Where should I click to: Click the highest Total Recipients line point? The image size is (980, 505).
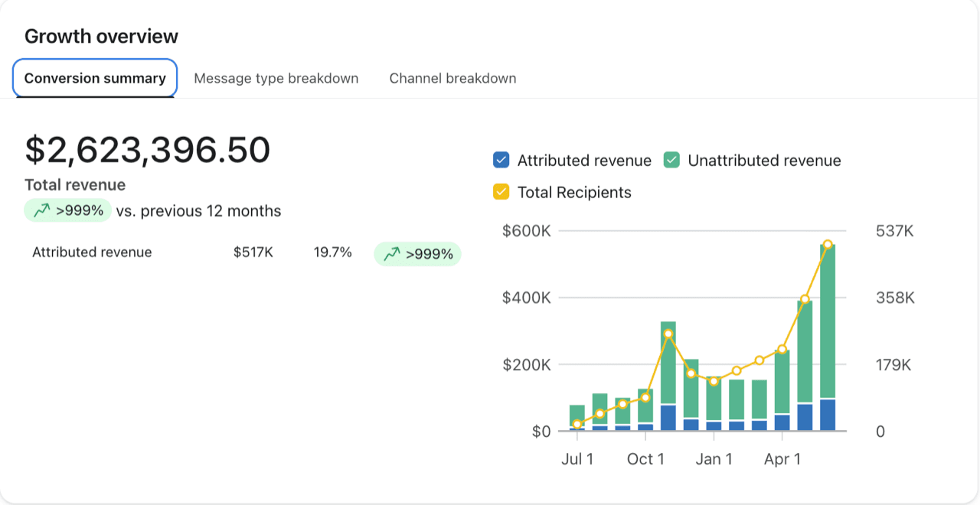[828, 244]
